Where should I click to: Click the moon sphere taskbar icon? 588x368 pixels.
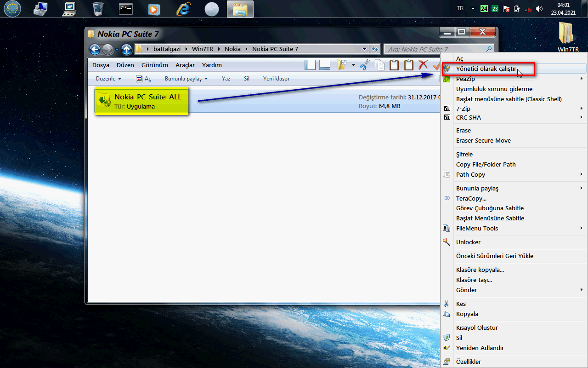point(212,9)
